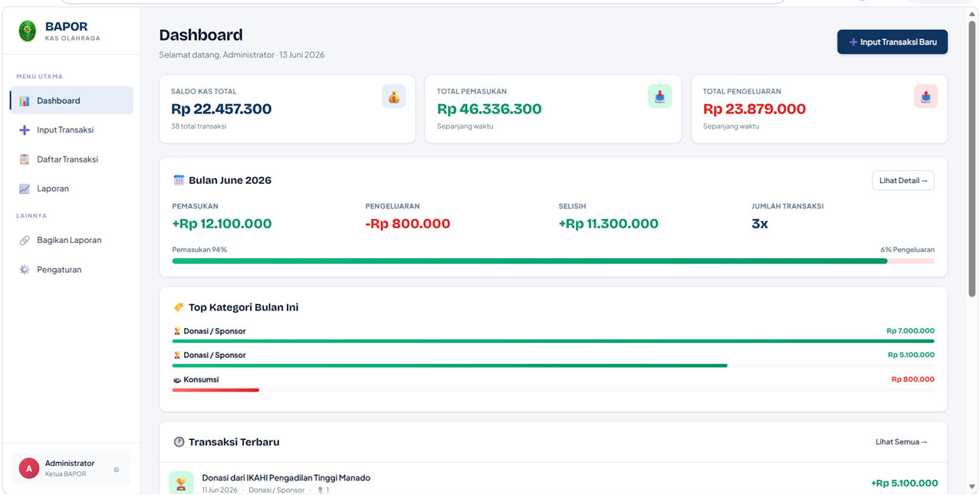
Task: Click the clock icon beside Transaksi Terbaru
Action: click(179, 442)
